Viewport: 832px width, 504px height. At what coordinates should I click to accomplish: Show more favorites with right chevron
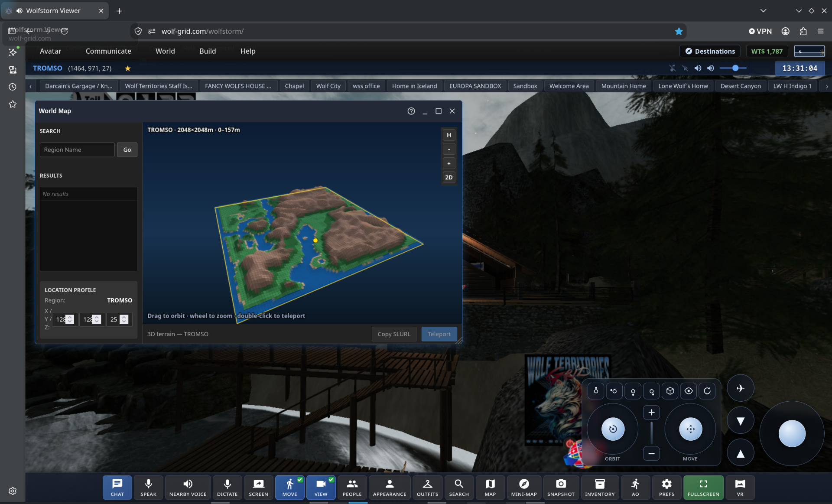[827, 86]
